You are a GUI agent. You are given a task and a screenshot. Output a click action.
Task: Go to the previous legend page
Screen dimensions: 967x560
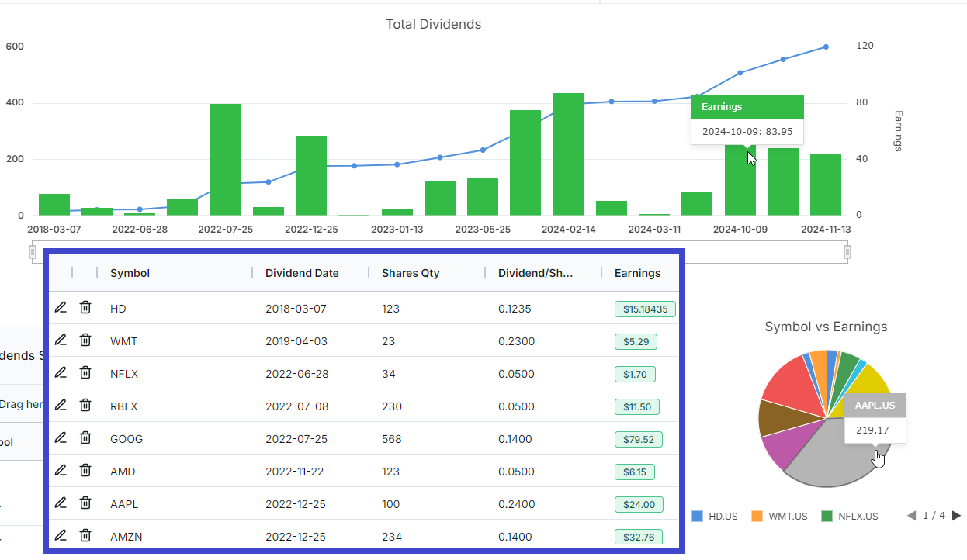point(912,516)
